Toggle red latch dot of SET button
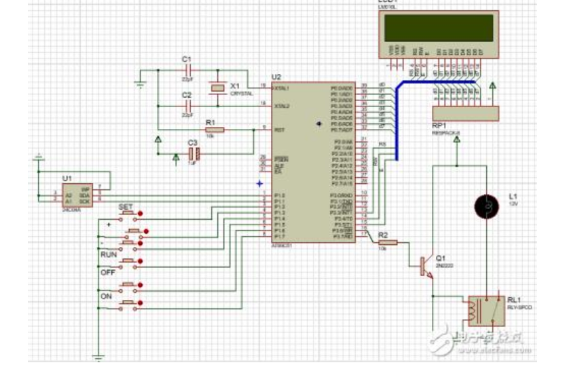Screen dimensions: 588x367 coord(141,214)
